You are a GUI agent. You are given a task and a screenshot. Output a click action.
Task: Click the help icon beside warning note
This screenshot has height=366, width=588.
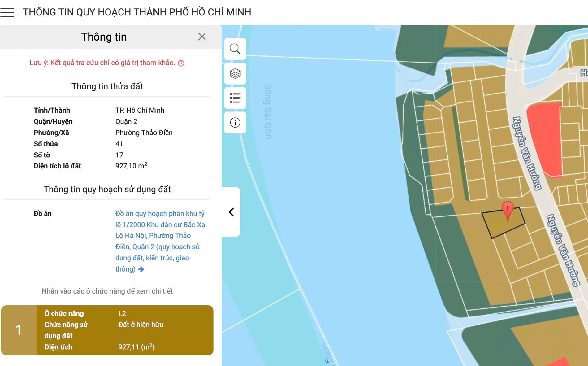[x=181, y=63]
